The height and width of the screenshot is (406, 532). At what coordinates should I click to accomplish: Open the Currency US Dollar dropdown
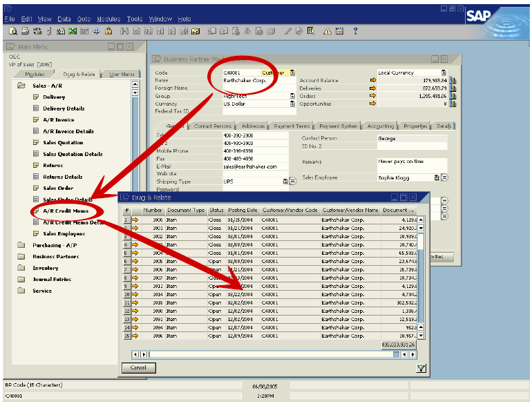pyautogui.click(x=292, y=104)
